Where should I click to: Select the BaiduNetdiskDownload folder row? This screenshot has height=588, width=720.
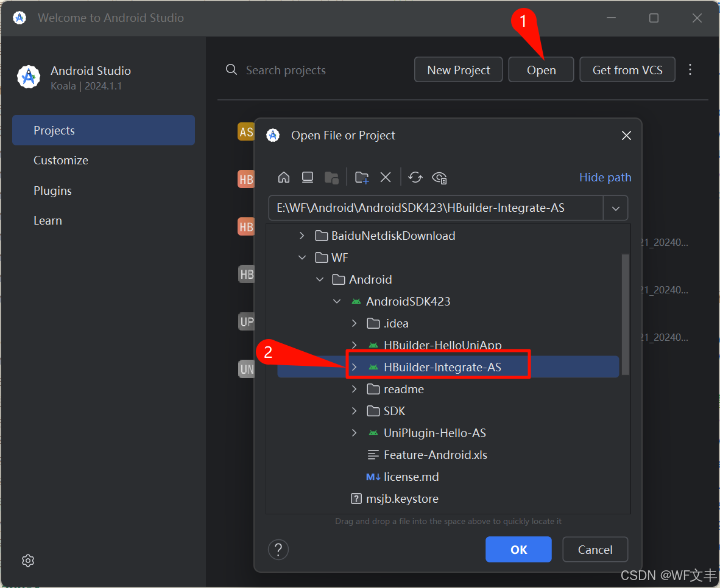(448, 236)
